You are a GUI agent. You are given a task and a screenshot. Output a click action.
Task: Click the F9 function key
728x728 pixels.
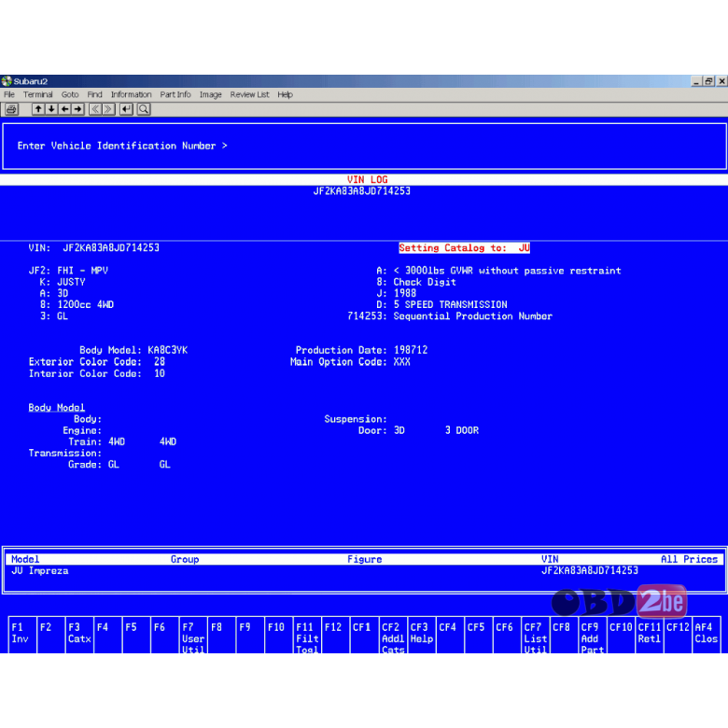(x=250, y=635)
